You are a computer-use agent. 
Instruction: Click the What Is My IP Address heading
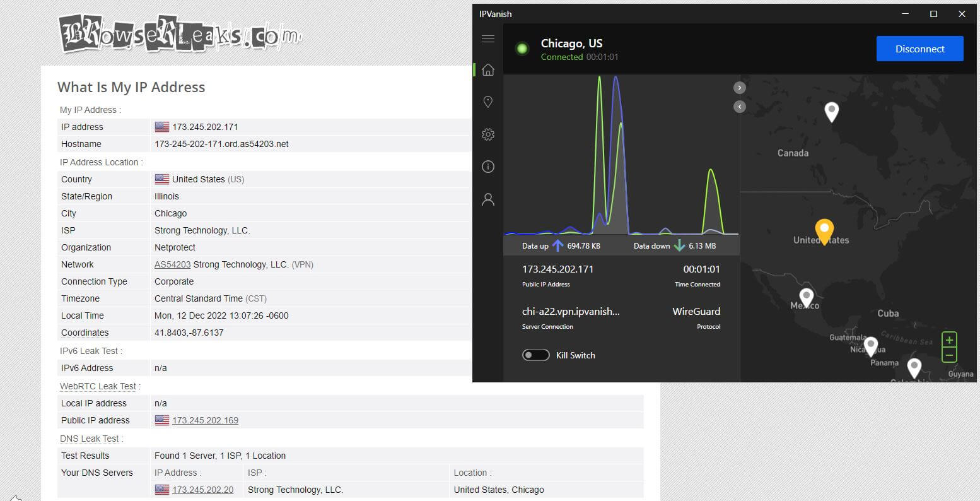click(x=131, y=87)
